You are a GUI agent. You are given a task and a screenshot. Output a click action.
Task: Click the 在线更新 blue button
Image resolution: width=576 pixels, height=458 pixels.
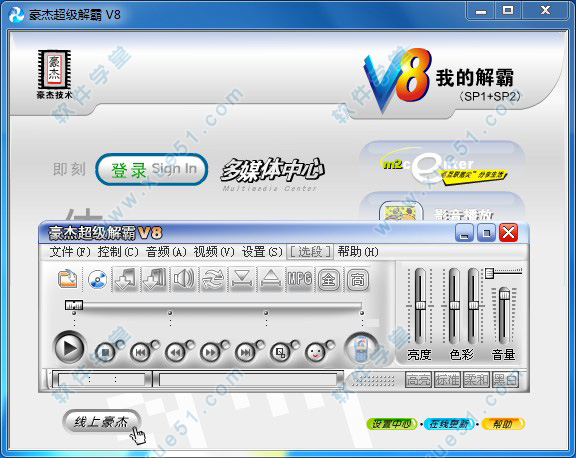click(449, 424)
